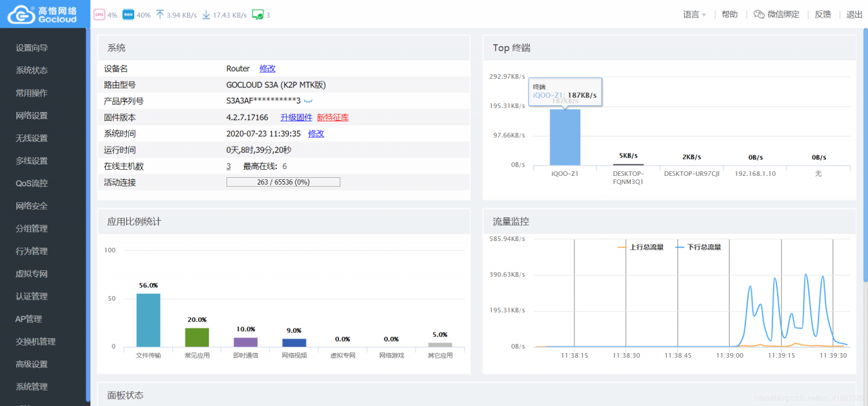Click the Gocloud logo

(x=45, y=14)
